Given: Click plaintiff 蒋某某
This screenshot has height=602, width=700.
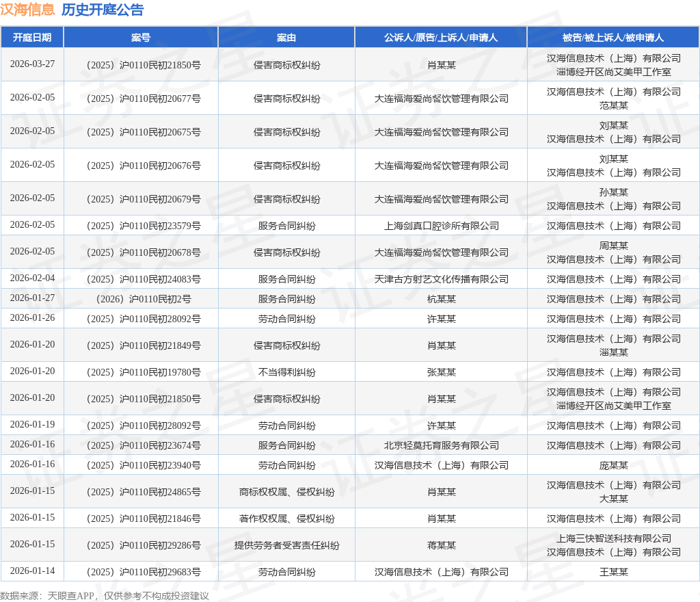Looking at the screenshot, I should click(442, 546).
